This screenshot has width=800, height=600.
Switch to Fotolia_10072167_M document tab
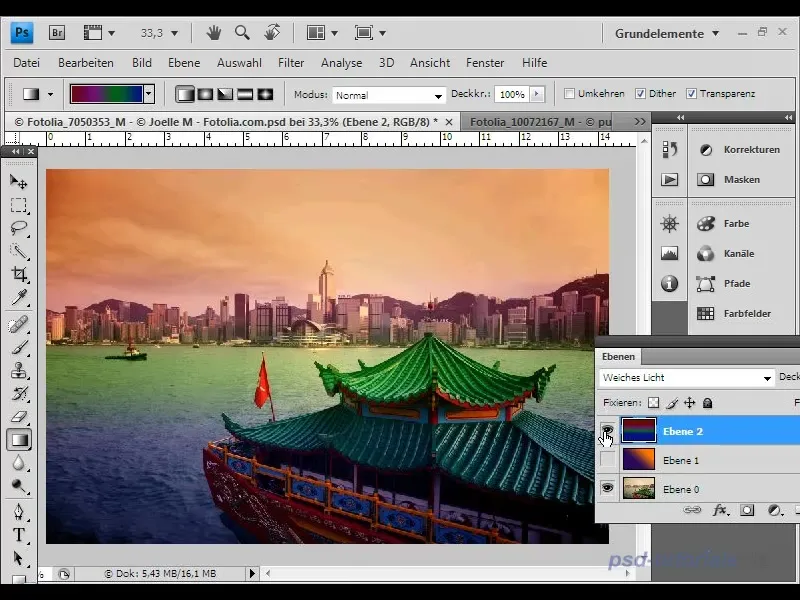tap(540, 122)
